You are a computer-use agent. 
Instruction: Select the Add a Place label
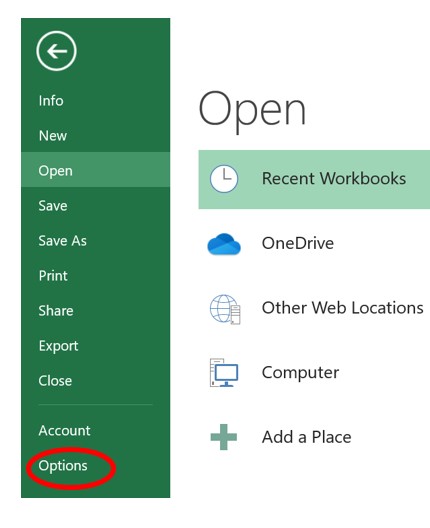(306, 437)
